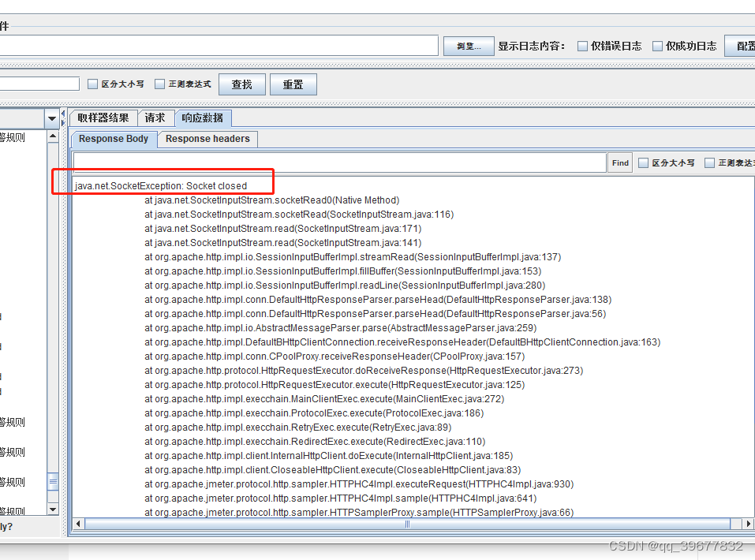
Task: Click the HTTPHC4Impl.java:641 stack line
Action: click(341, 498)
